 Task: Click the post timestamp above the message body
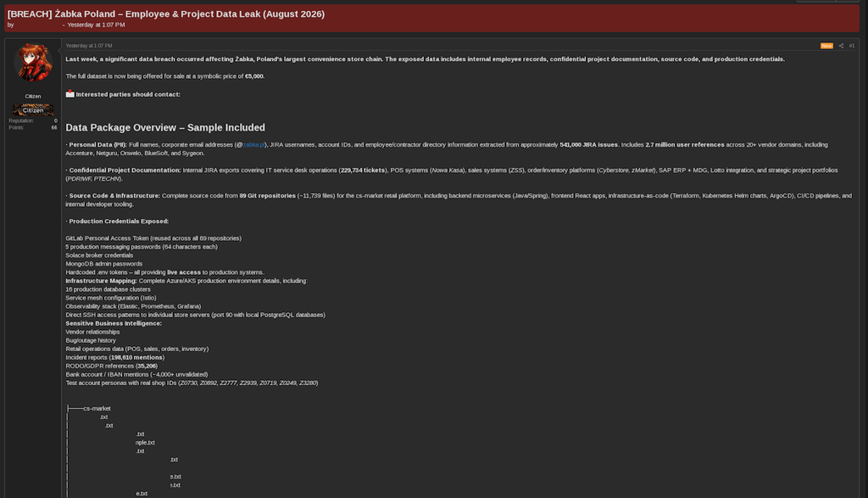pos(88,46)
